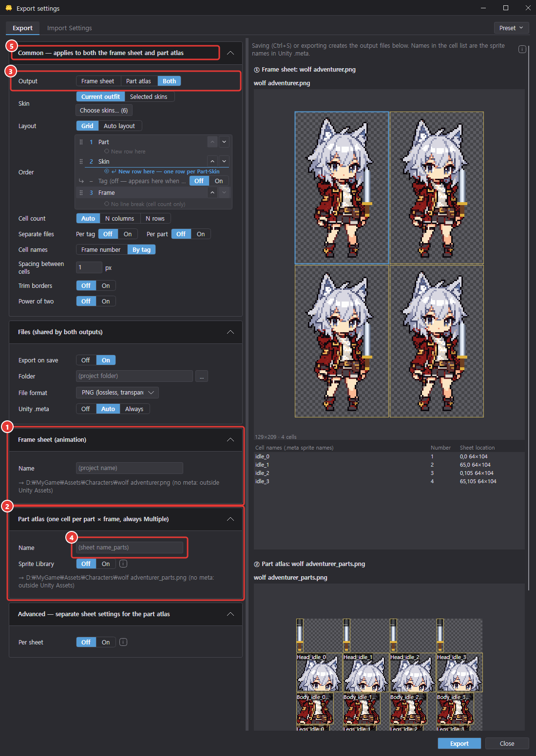Click the 'Sheet location' column header
The width and height of the screenshot is (536, 756).
477,448
